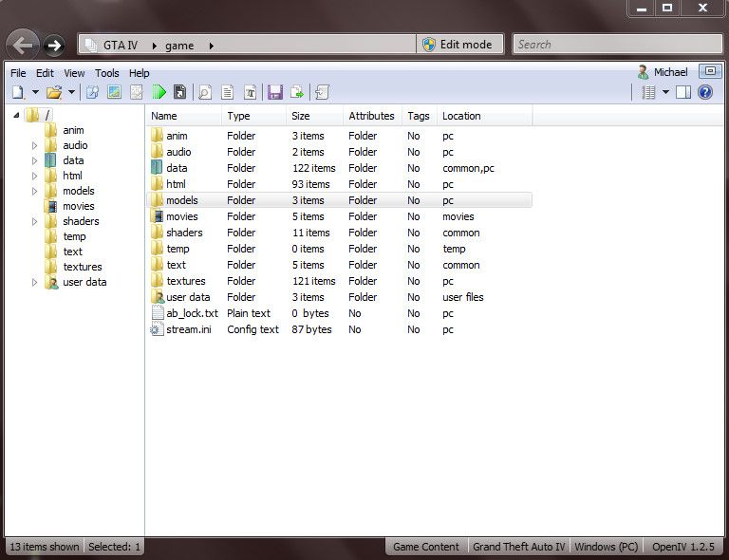The height and width of the screenshot is (560, 729).
Task: Click Game Content status bar section
Action: pos(426,547)
